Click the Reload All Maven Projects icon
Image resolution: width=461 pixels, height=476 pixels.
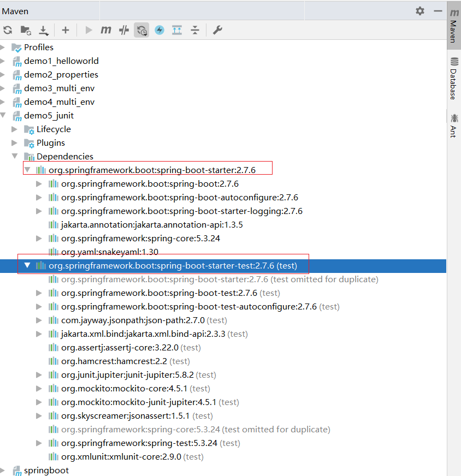[x=8, y=30]
